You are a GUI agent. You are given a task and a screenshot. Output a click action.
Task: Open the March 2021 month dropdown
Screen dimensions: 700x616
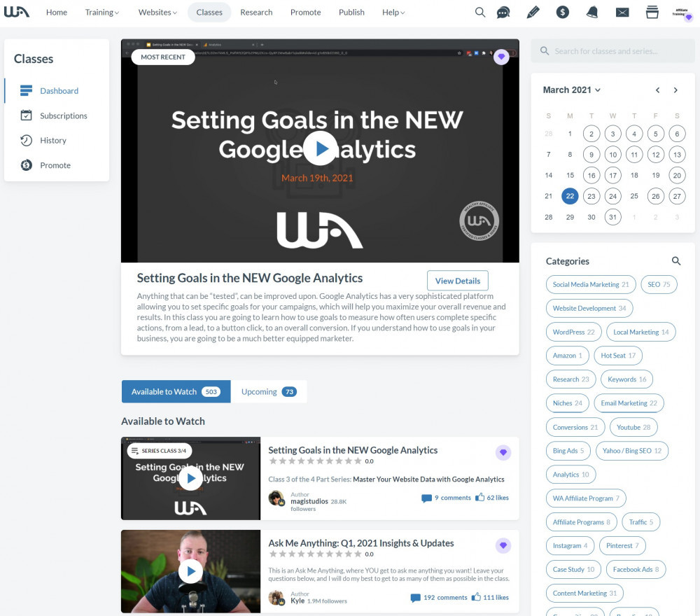click(571, 90)
